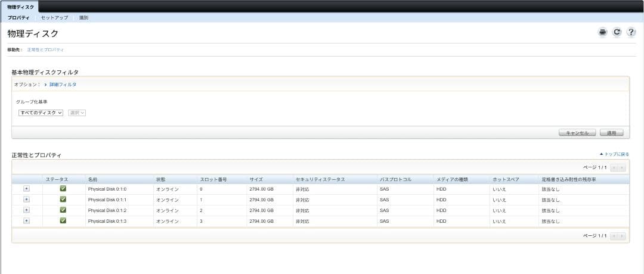Screen dimensions: 644x274
Task: Jump to 正常性とプロパティ link
Action: coord(45,49)
